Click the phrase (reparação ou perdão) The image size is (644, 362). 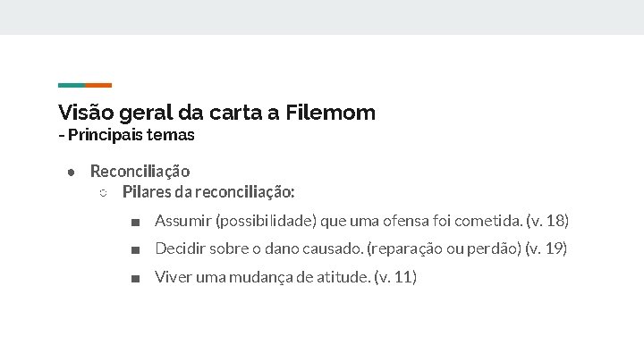444,248
